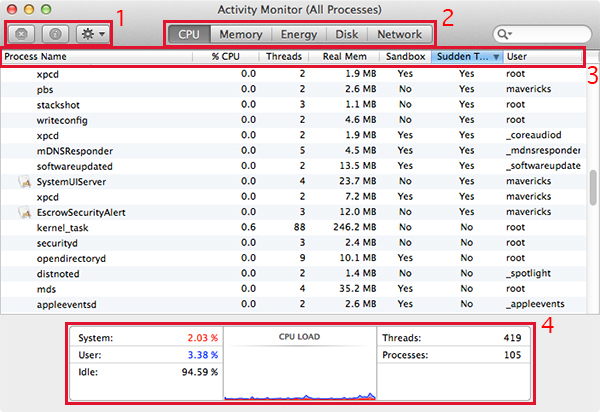The height and width of the screenshot is (412, 600).
Task: Sort by % CPU column header
Action: click(226, 57)
